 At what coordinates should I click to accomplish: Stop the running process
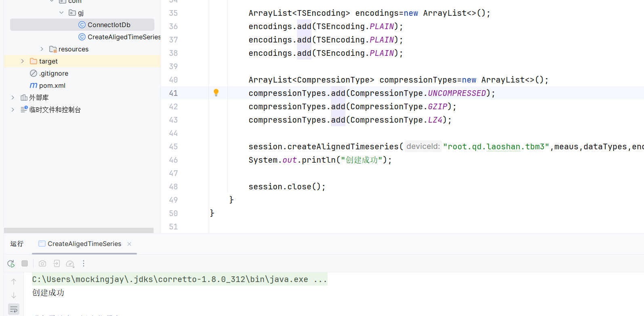pyautogui.click(x=25, y=263)
